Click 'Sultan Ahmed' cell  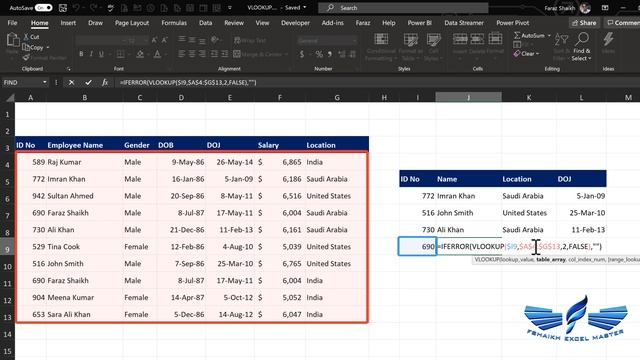point(84,196)
